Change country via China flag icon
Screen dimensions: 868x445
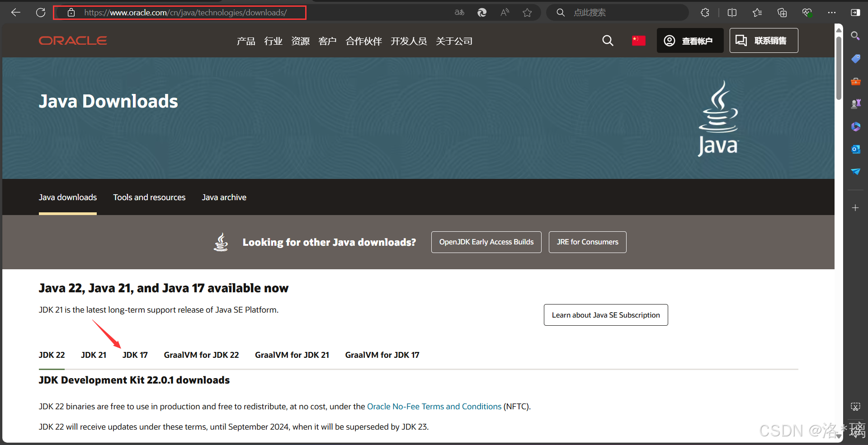638,41
